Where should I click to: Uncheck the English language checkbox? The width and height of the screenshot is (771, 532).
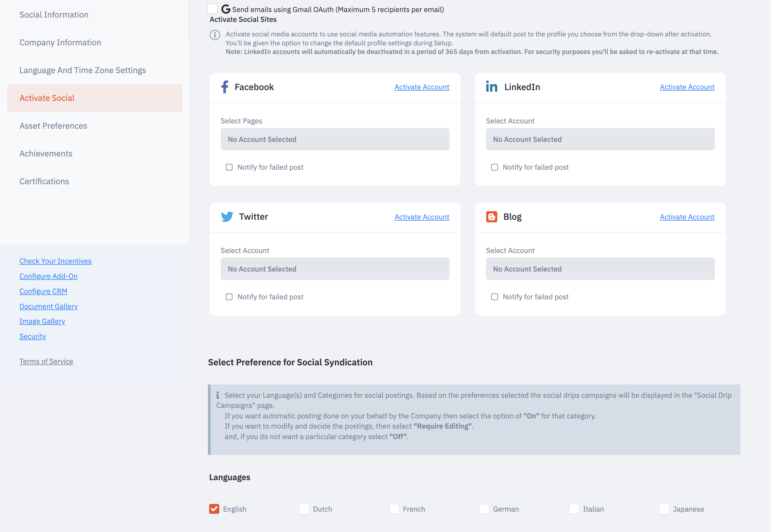[214, 509]
